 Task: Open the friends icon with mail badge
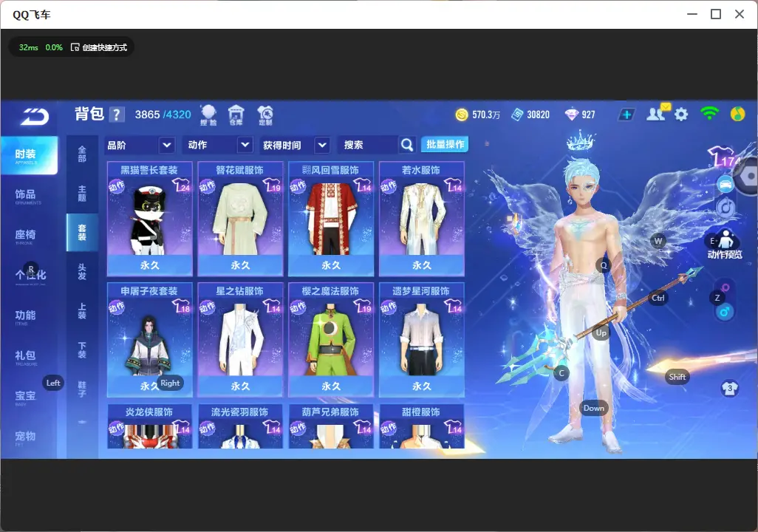[x=658, y=113]
